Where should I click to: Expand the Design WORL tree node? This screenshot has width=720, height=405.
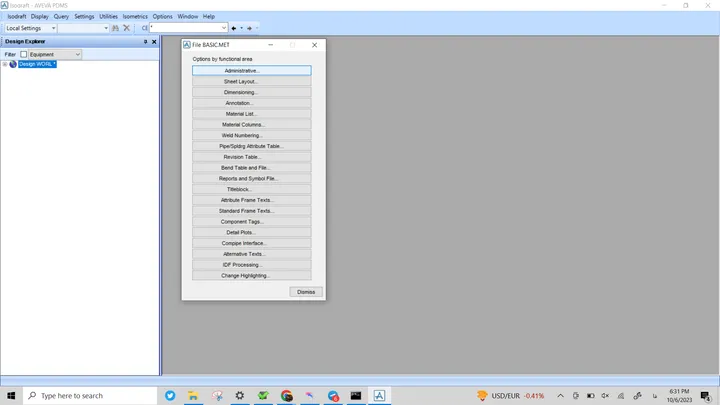pos(5,64)
